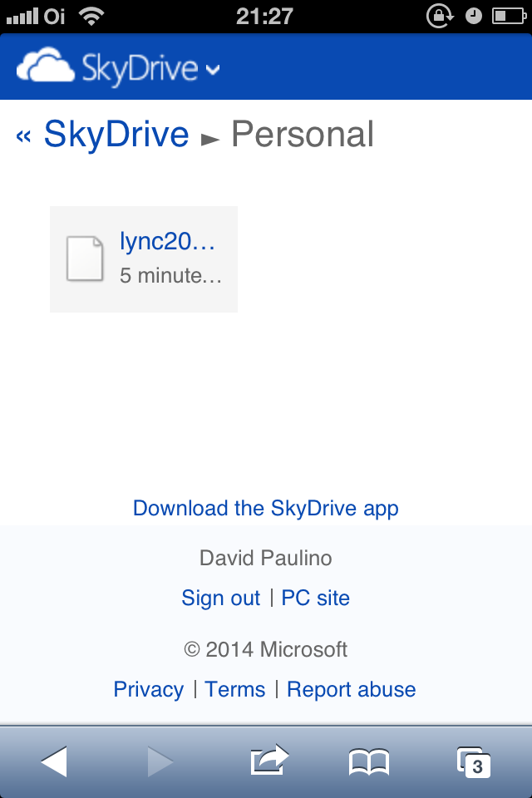This screenshot has height=798, width=532.
Task: Open the Privacy link
Action: coord(148,690)
